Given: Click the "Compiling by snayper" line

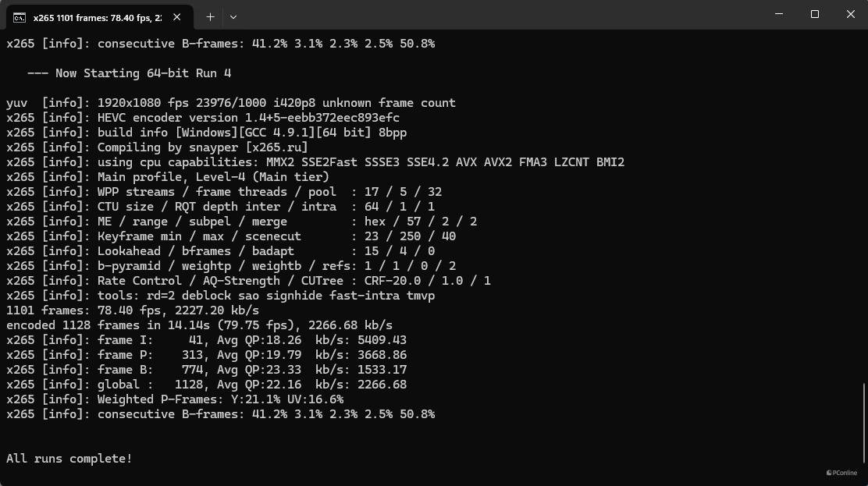Looking at the screenshot, I should pos(157,147).
